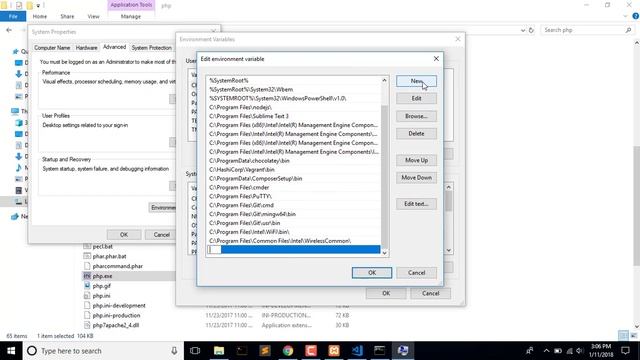Image resolution: width=640 pixels, height=360 pixels.
Task: Open File Explorer from the taskbar
Action: tap(219, 351)
